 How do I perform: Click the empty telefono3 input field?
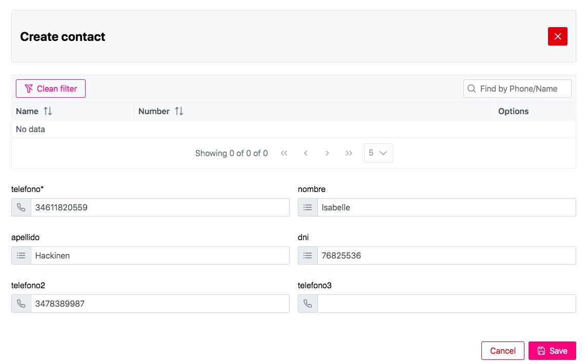[x=447, y=304]
